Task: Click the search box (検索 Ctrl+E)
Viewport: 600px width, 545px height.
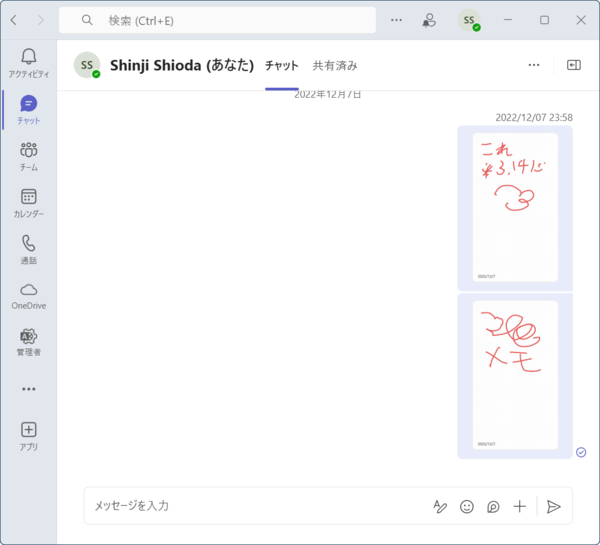Action: pyautogui.click(x=217, y=20)
